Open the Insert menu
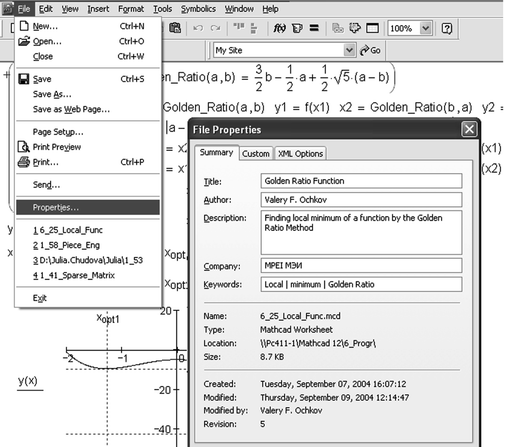Image resolution: width=505 pixels, height=447 pixels. point(98,9)
